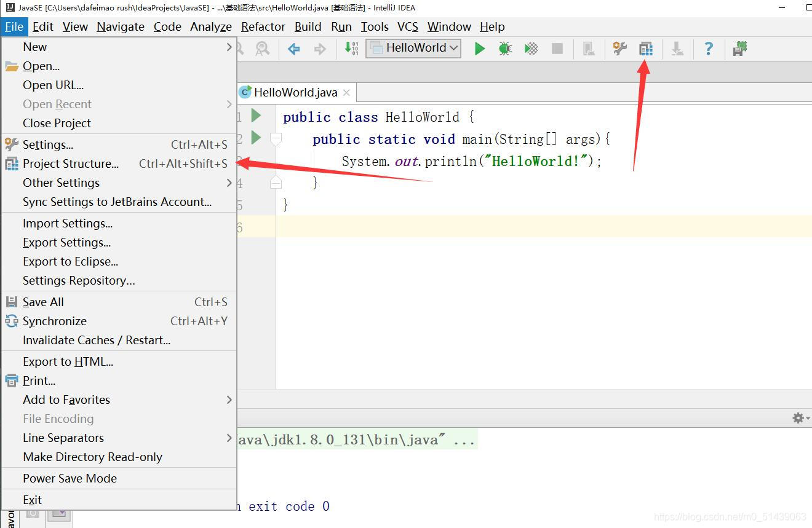Select Save All
The height and width of the screenshot is (528, 812).
tap(119, 302)
